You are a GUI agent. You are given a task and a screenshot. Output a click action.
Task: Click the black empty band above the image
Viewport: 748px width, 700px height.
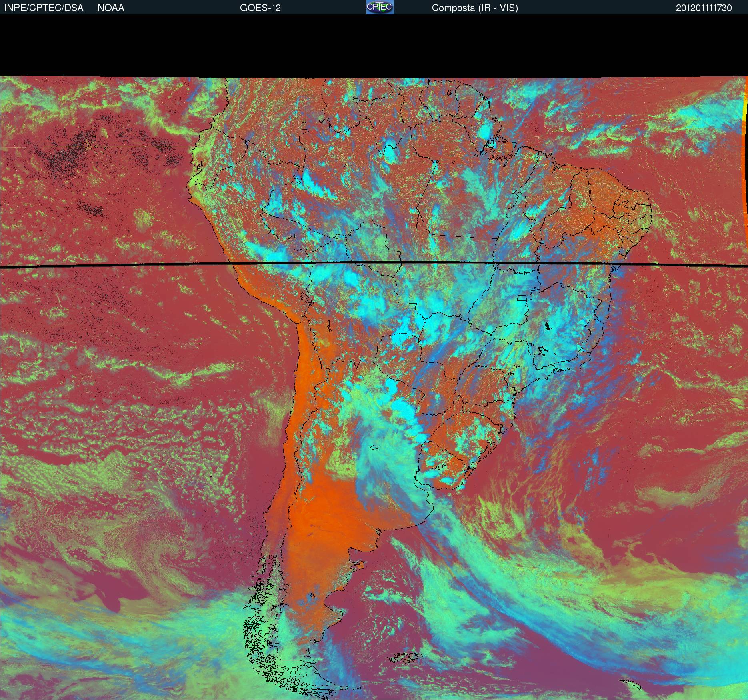click(x=374, y=45)
